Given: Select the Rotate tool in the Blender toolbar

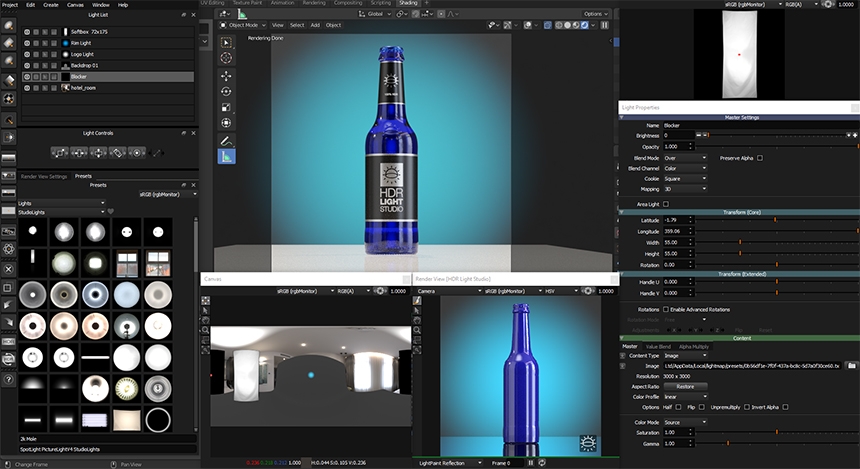Looking at the screenshot, I should point(226,91).
